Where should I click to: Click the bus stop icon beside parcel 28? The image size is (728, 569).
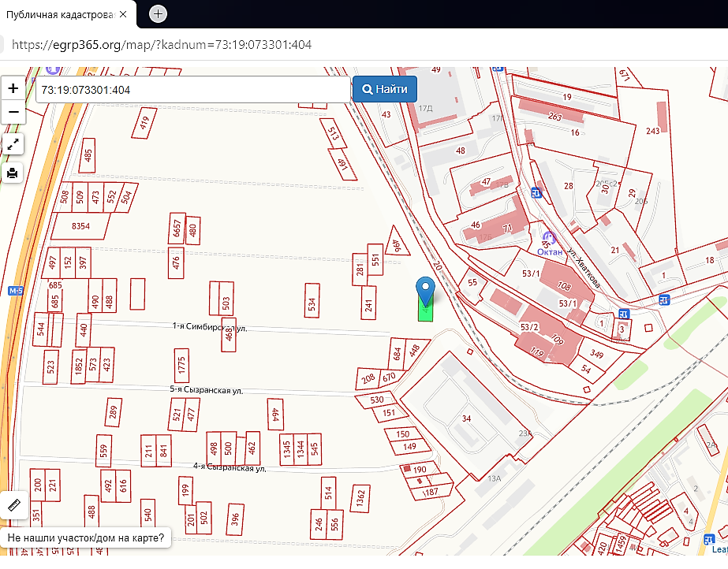point(537,192)
